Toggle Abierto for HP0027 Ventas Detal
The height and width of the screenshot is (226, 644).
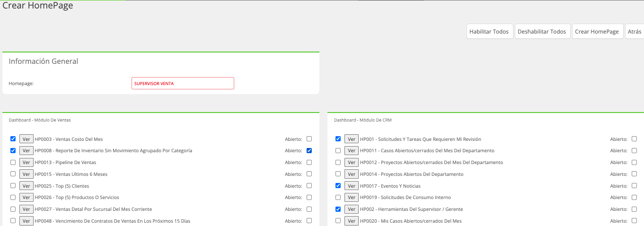(x=309, y=209)
